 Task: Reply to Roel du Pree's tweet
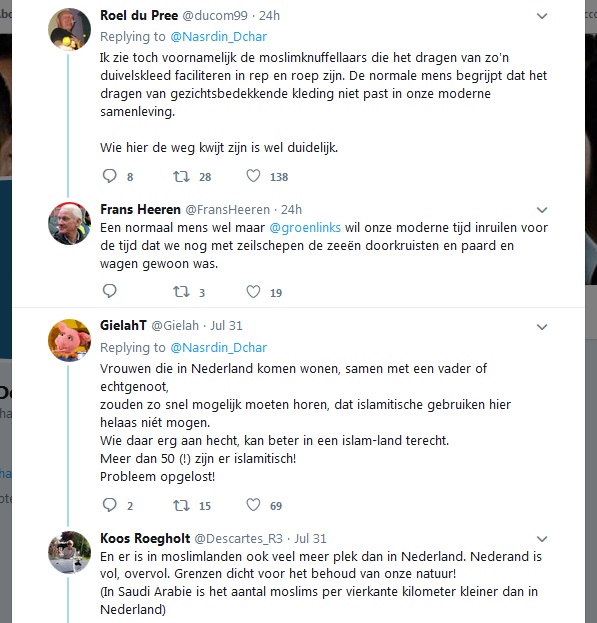tap(110, 176)
